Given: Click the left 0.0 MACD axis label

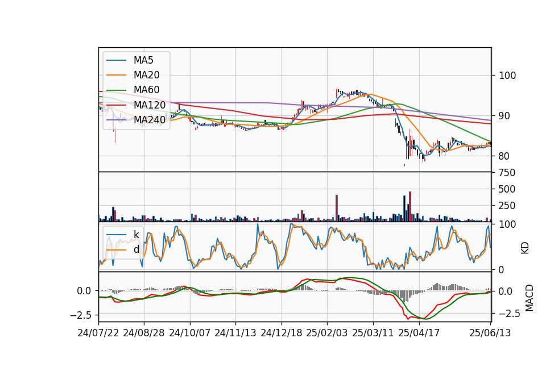Looking at the screenshot, I should coord(84,291).
